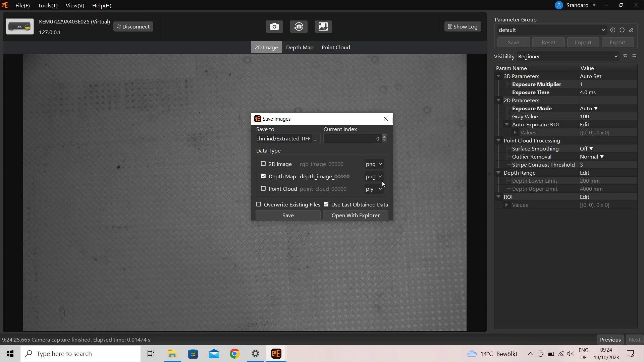Viewport: 644px width, 362px height.
Task: Open the Tools menu
Action: [47, 6]
